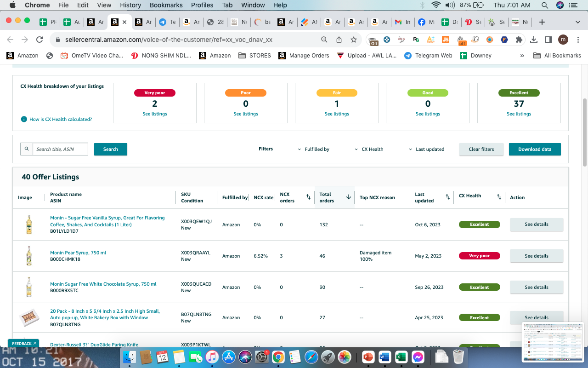Click the share page icon in address bar

tap(339, 40)
